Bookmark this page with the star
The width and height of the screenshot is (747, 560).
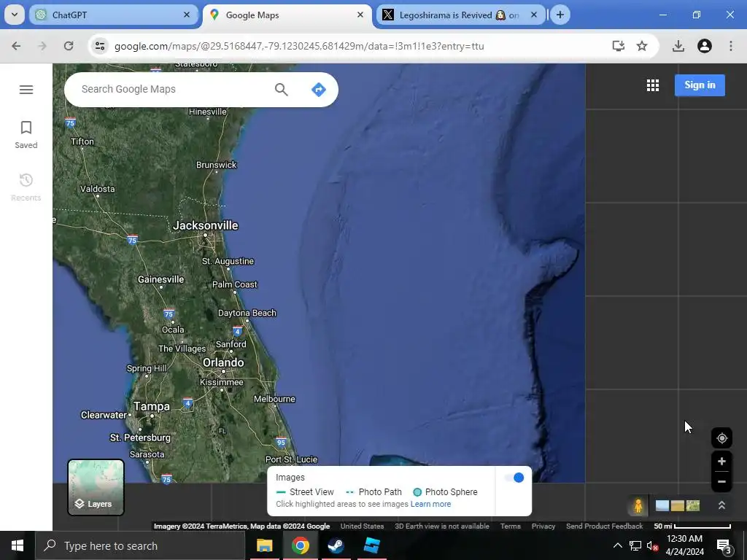[x=642, y=46]
